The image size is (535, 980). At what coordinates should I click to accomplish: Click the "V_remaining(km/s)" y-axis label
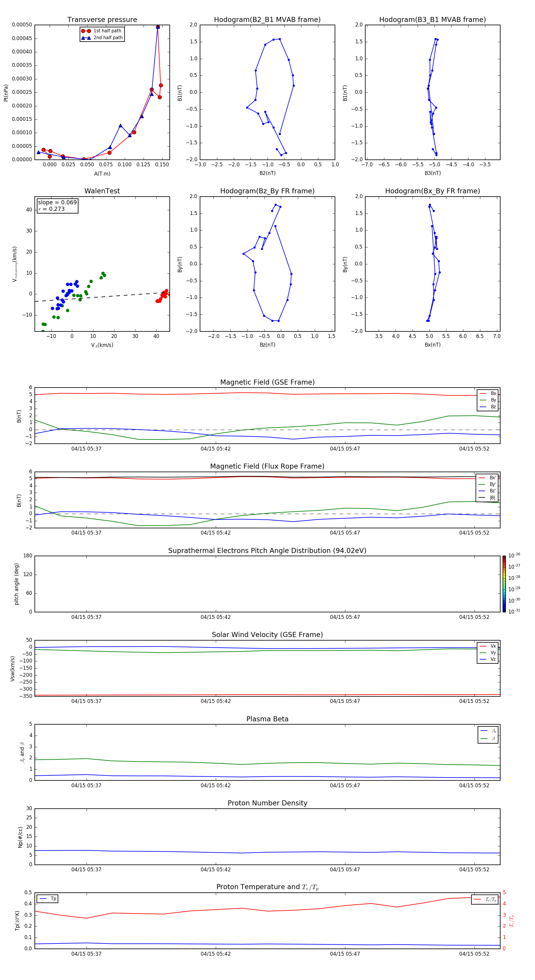point(15,264)
